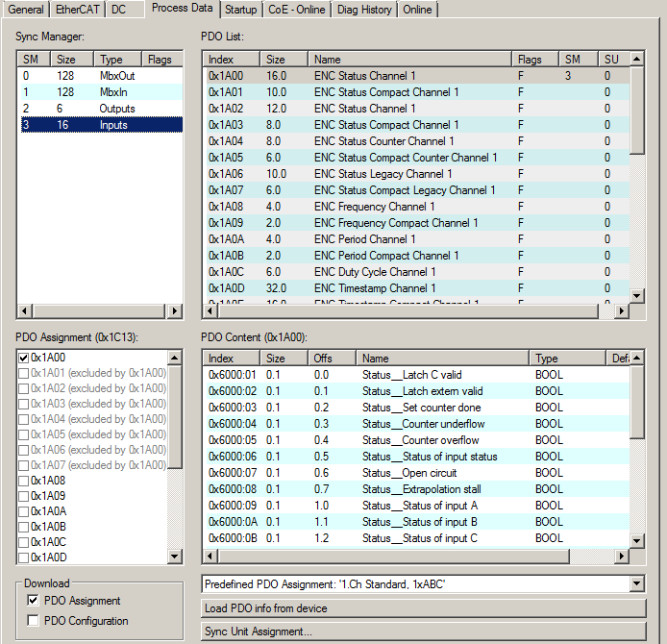Select PDO 0x1A05 ENC Status Compact Counter Channel 1

coord(418,158)
